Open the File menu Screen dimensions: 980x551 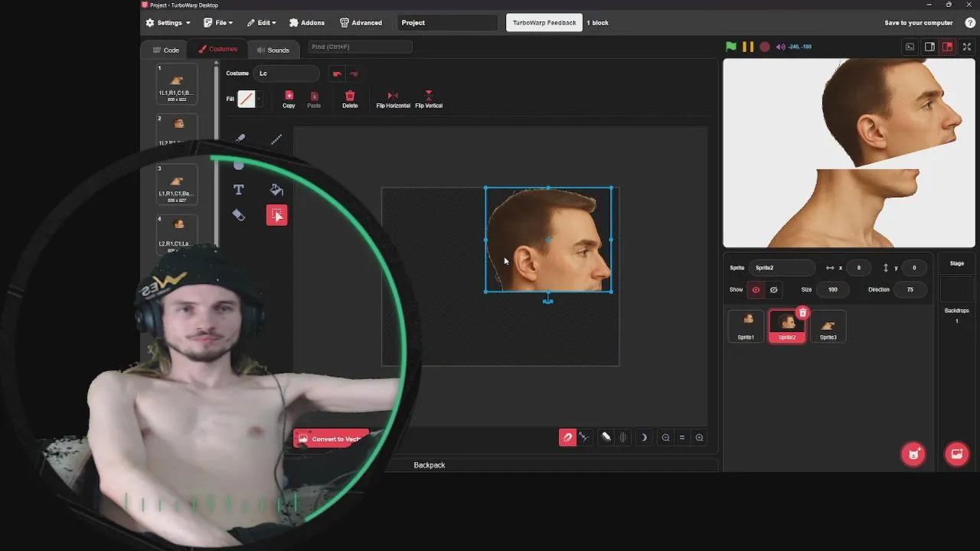point(218,23)
